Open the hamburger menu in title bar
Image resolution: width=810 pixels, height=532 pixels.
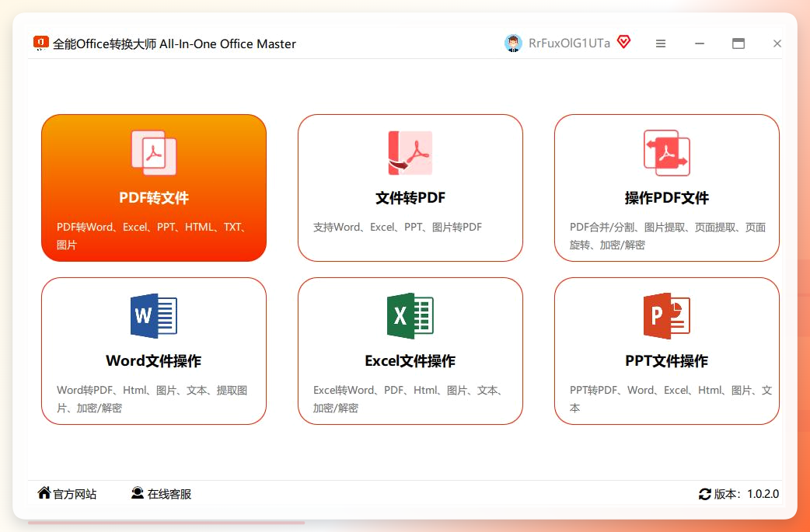pos(660,43)
